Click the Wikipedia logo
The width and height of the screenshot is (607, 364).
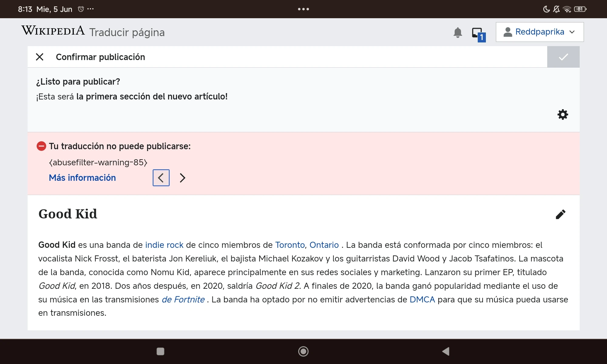tap(53, 31)
